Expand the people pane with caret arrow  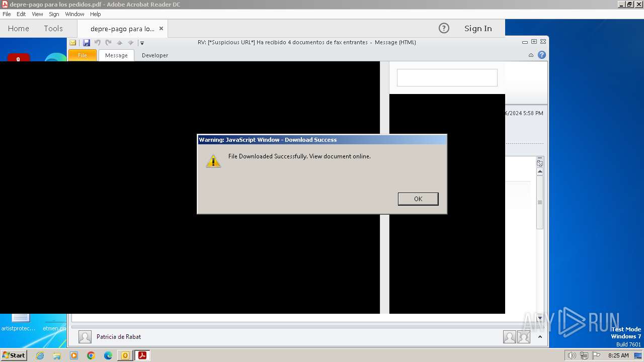pyautogui.click(x=540, y=337)
